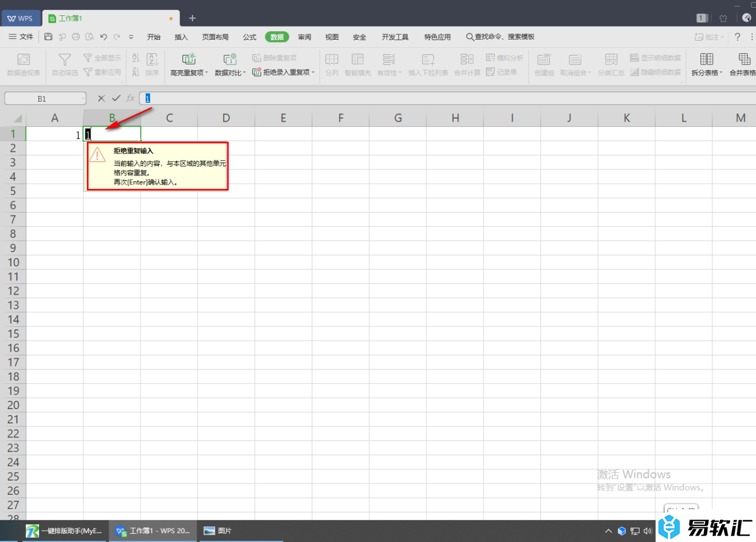Open the 图片 app on the taskbar

[217, 531]
